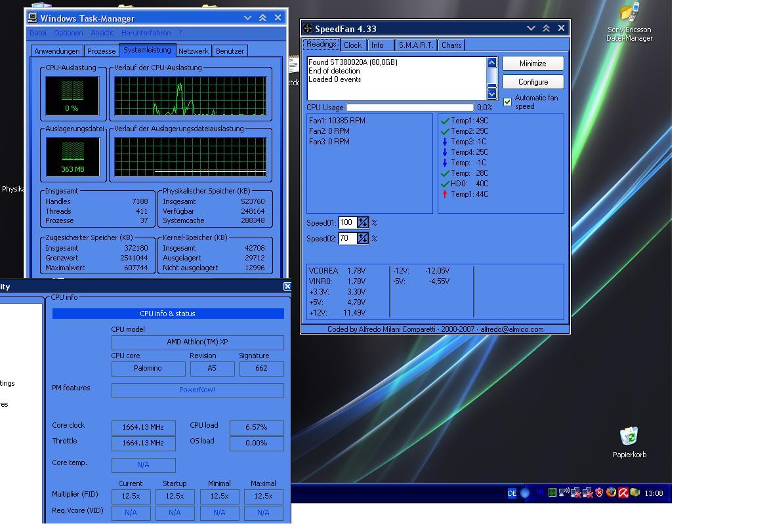
Task: Click the SpeedFan fan icon in title bar
Action: [308, 28]
